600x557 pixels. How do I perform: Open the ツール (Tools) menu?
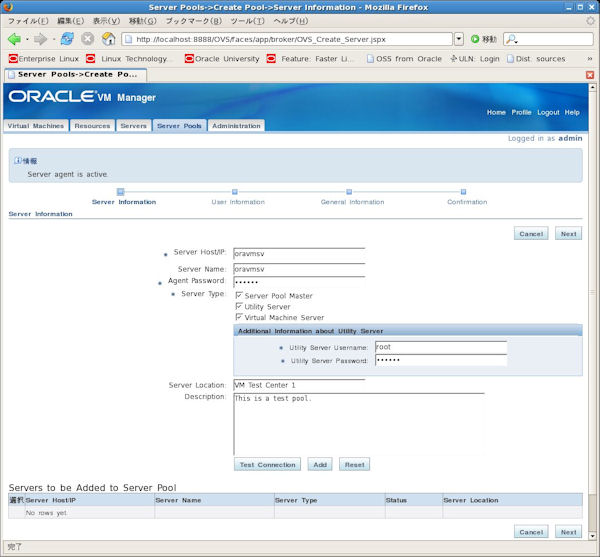click(x=247, y=21)
